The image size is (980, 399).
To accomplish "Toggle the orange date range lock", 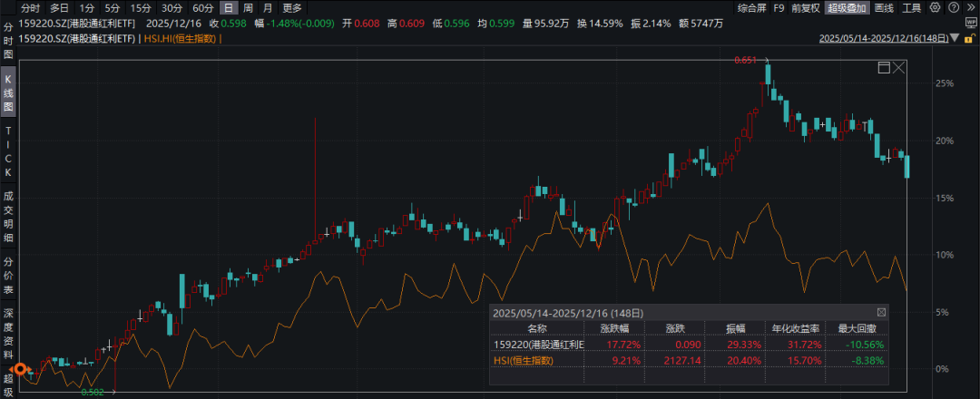I will [x=970, y=38].
